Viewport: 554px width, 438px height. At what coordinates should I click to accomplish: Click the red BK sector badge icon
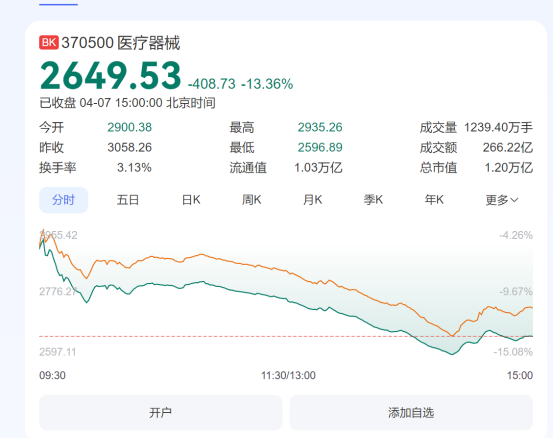pyautogui.click(x=49, y=43)
